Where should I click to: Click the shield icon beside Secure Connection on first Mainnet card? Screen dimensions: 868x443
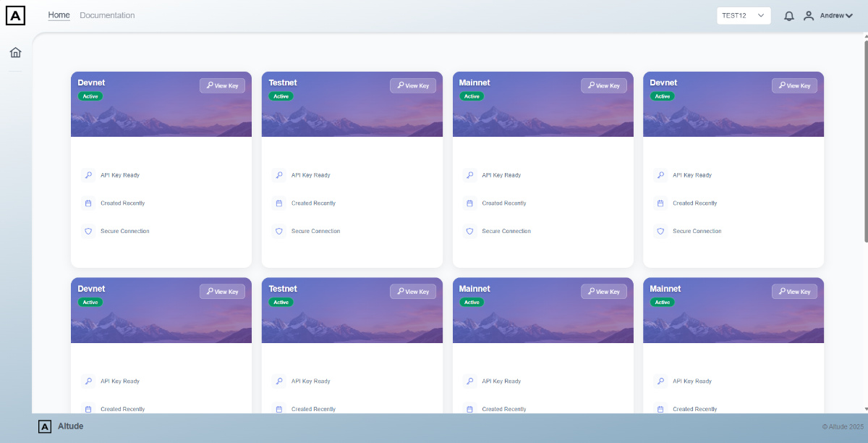pyautogui.click(x=470, y=231)
